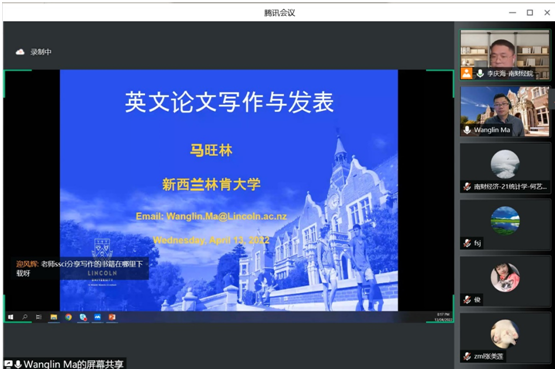Open Chrome from the shared taskbar
555x369 pixels.
pyautogui.click(x=68, y=317)
